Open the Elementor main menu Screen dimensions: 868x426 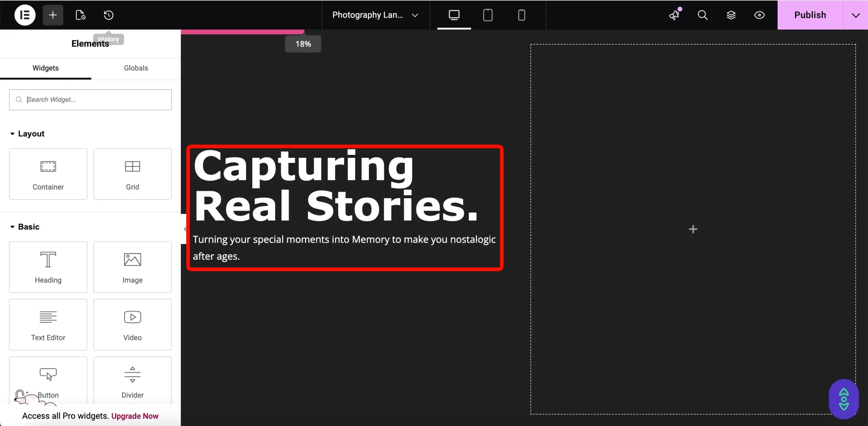pyautogui.click(x=24, y=15)
